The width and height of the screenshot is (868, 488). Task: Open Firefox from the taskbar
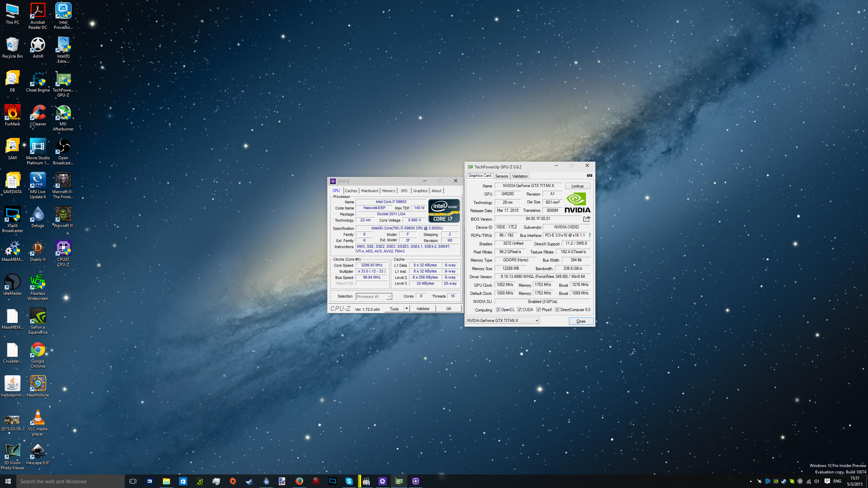pos(299,481)
